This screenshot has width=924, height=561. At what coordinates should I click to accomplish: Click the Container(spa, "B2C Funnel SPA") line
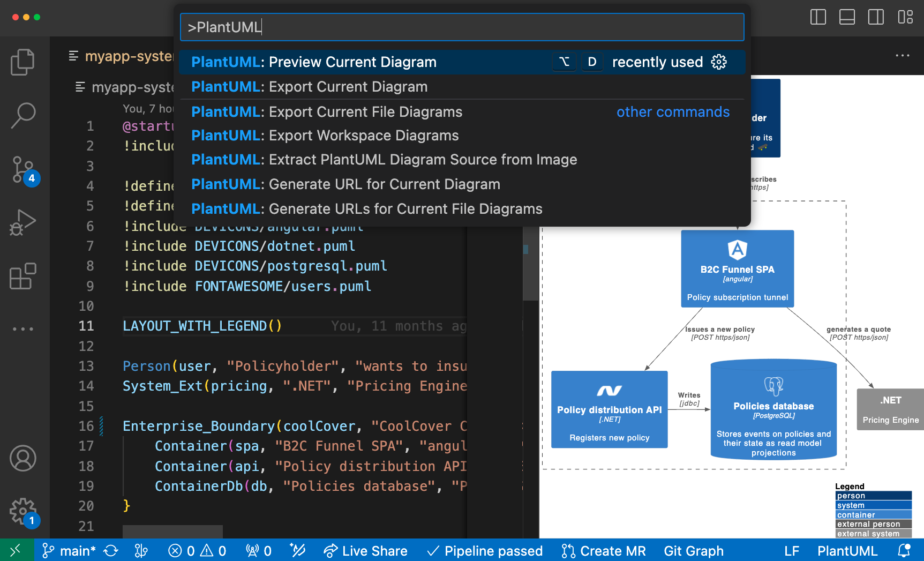click(x=311, y=446)
